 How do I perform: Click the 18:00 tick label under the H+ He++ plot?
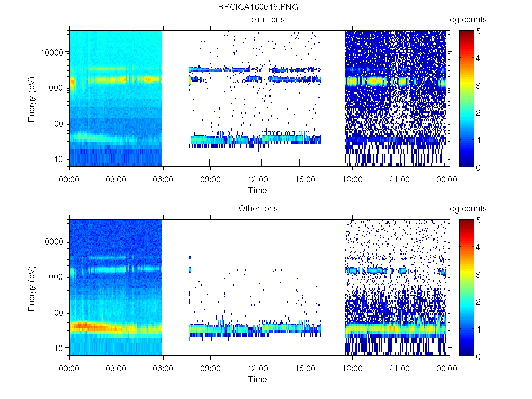coord(352,179)
